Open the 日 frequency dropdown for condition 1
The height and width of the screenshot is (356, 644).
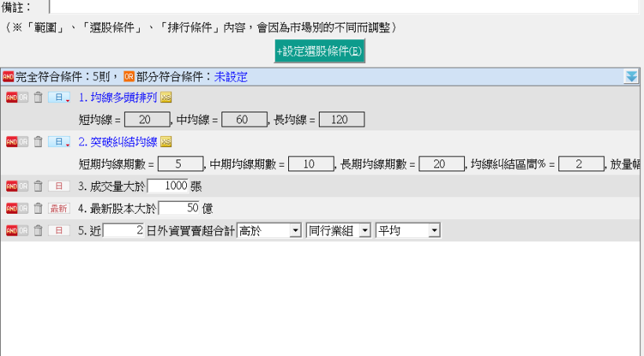pyautogui.click(x=59, y=97)
